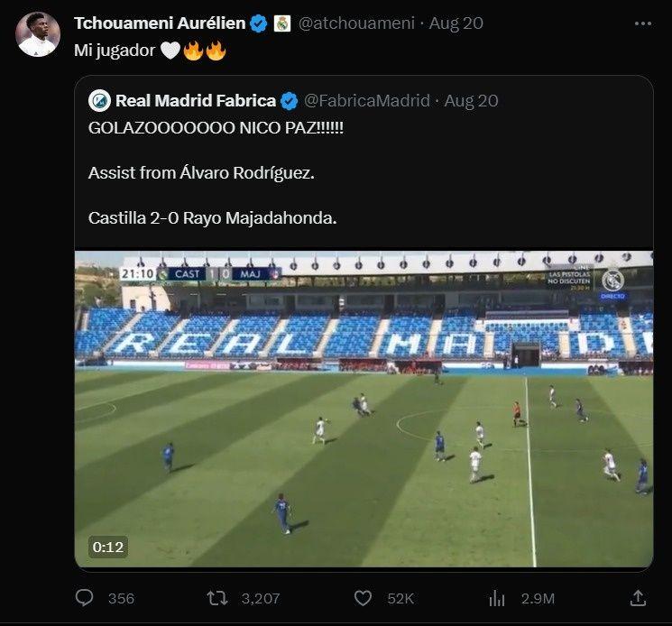This screenshot has width=672, height=626.
Task: Click the Real Madrid crest affiliation badge
Action: [x=282, y=23]
